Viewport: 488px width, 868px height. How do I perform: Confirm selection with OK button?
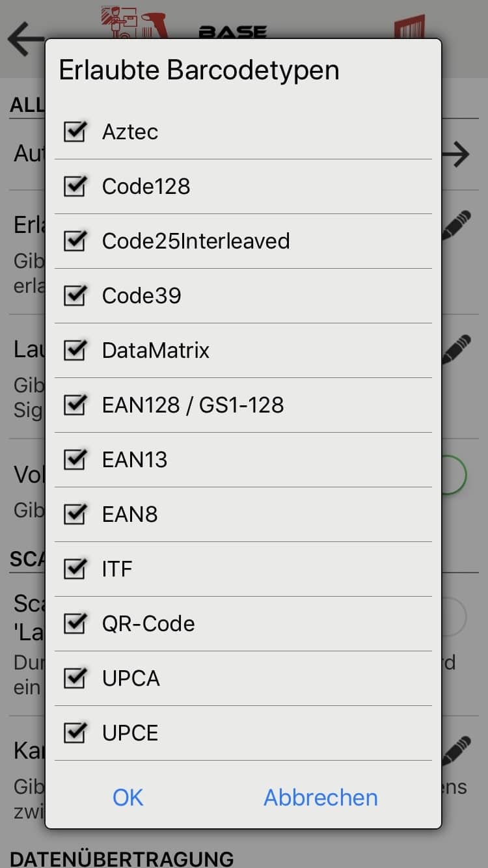tap(128, 797)
